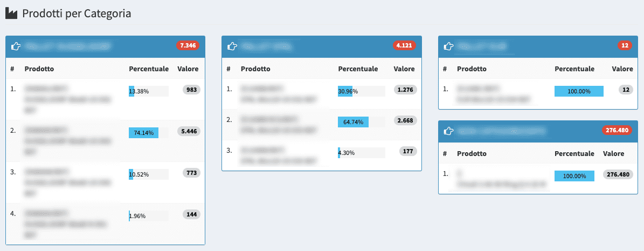
Task: Click the red 276.480 total badge
Action: coord(617,130)
